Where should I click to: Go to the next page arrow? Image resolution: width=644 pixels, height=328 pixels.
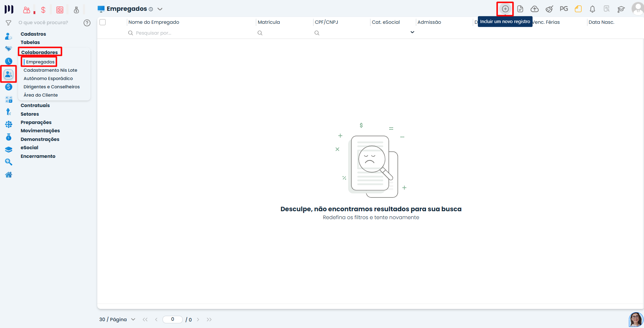[198, 319]
